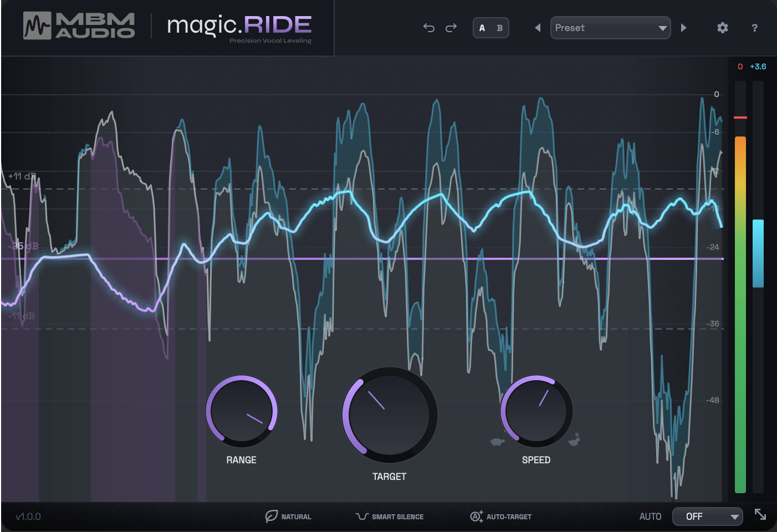Click the RANGE knob
Image resolution: width=777 pixels, height=532 pixels.
[x=242, y=411]
